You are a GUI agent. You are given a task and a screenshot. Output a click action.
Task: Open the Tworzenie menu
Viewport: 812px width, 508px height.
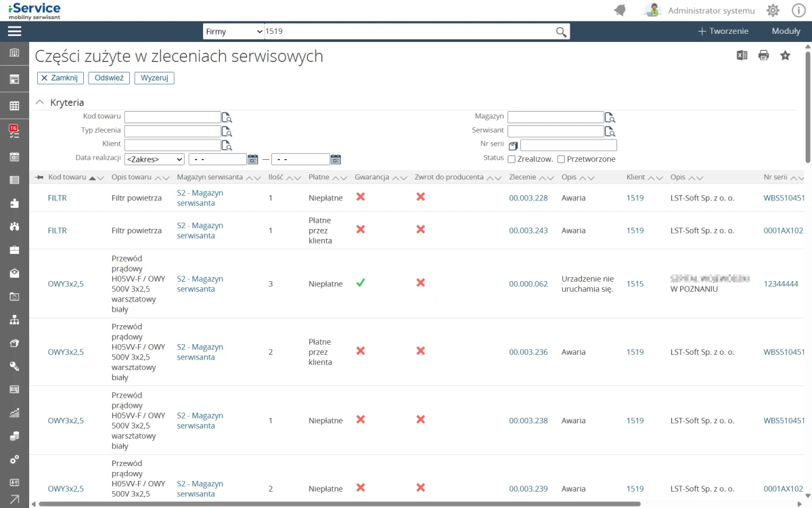pyautogui.click(x=723, y=31)
